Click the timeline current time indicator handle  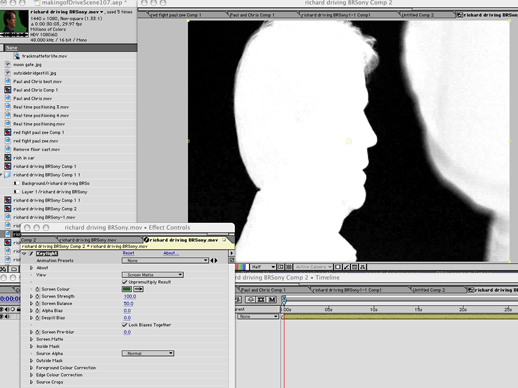click(x=284, y=301)
